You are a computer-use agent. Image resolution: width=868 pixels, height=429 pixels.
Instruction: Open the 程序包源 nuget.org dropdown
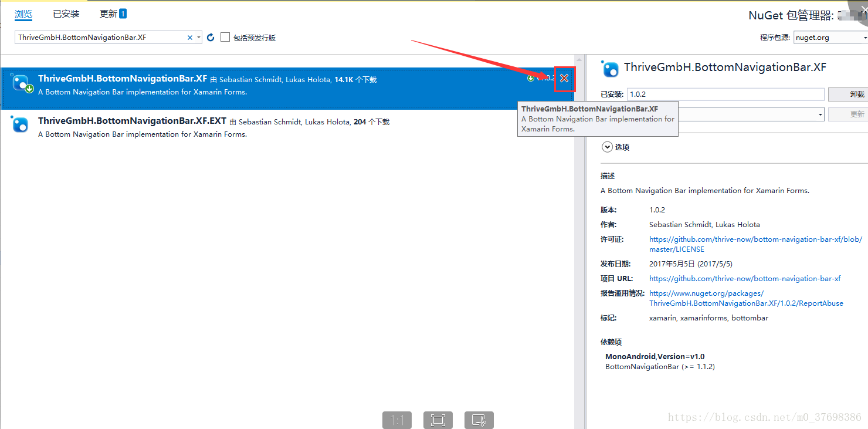click(830, 38)
